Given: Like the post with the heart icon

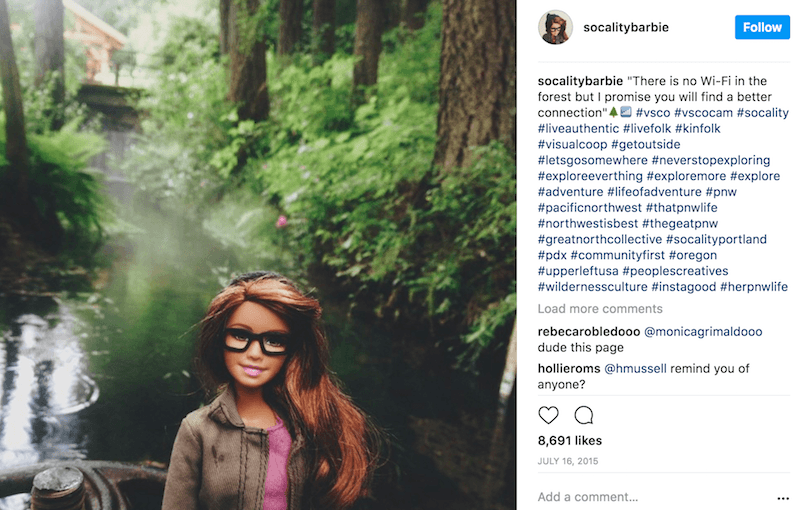Looking at the screenshot, I should pos(549,415).
